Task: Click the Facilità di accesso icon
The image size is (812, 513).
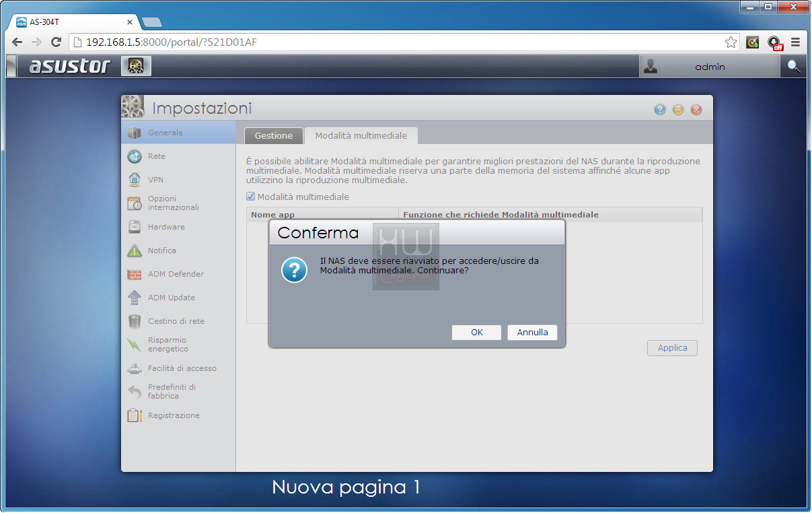Action: tap(135, 368)
